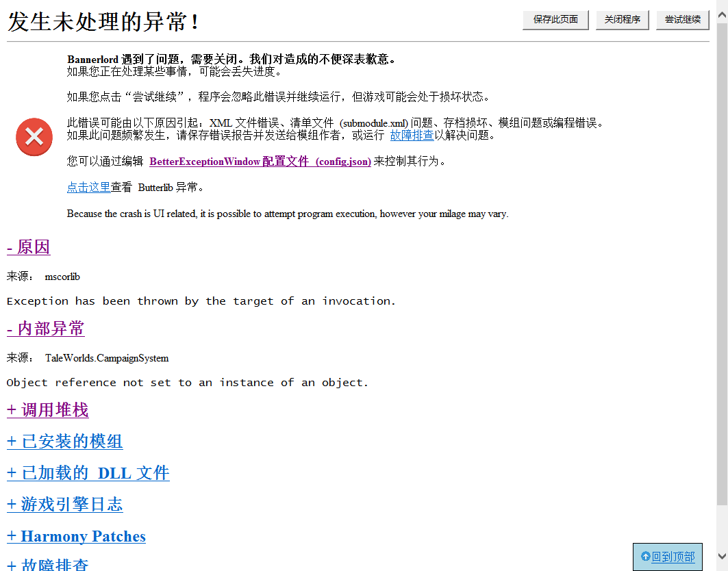The height and width of the screenshot is (571, 728).
Task: Expand the 调用堆栈 section
Action: tap(47, 410)
